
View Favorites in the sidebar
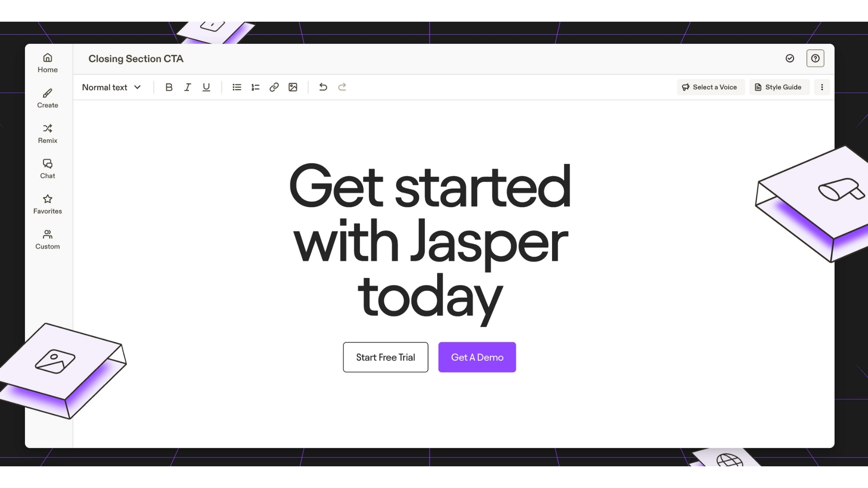coord(47,204)
